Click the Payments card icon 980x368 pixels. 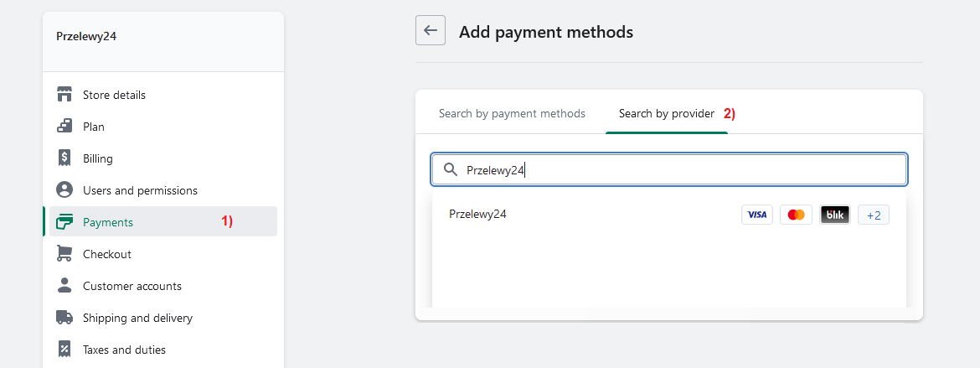tap(64, 221)
